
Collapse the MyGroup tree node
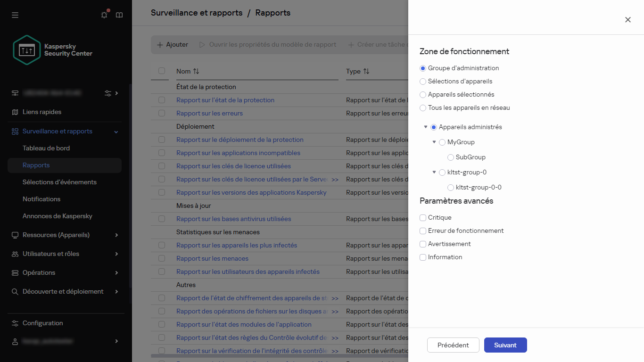434,142
